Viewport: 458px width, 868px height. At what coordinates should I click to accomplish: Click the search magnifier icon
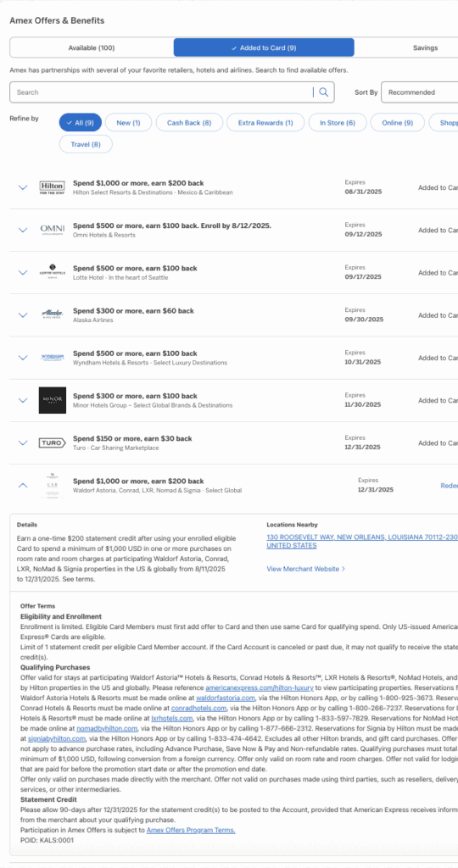pos(323,92)
